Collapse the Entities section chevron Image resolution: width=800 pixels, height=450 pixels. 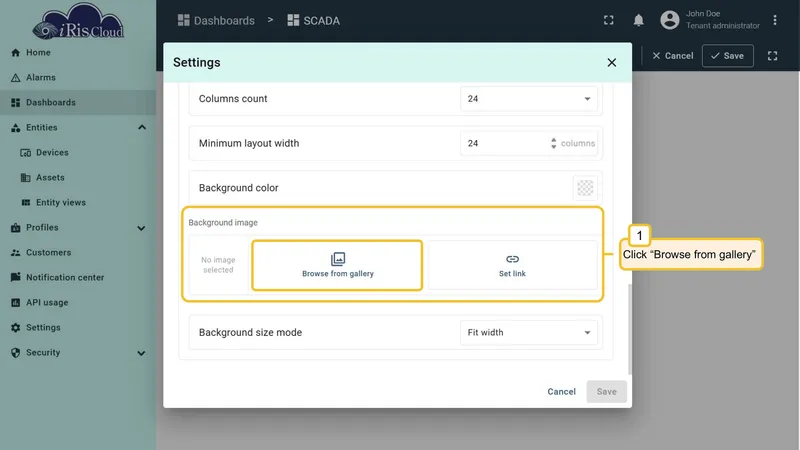click(x=142, y=128)
